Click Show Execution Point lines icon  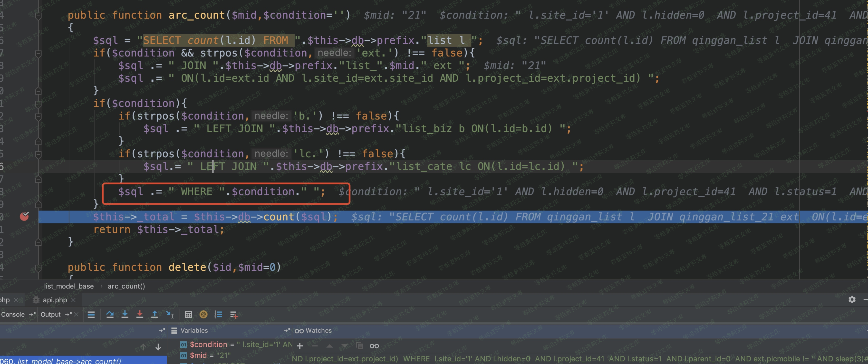click(91, 315)
